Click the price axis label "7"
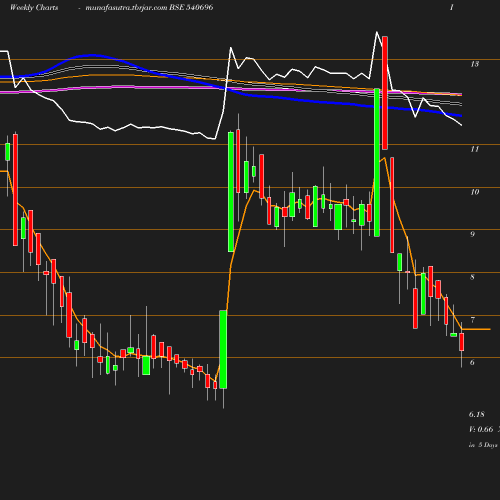500x500 pixels. click(472, 320)
